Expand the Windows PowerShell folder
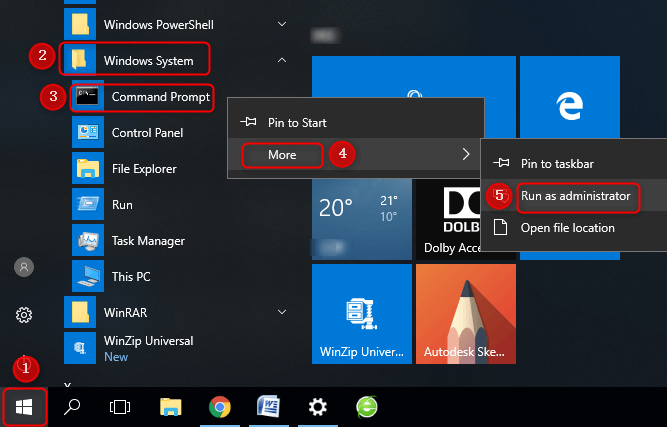Image resolution: width=667 pixels, height=427 pixels. (x=282, y=23)
